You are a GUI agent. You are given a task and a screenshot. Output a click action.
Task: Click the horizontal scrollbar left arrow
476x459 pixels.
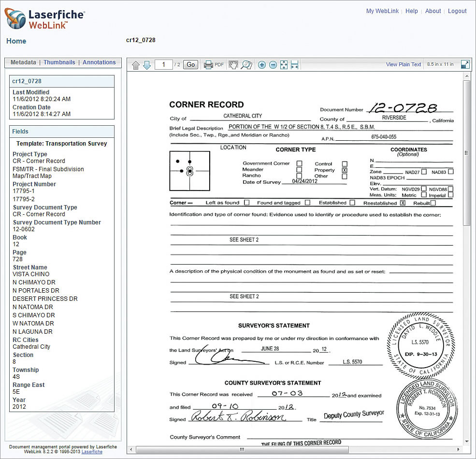point(131,449)
